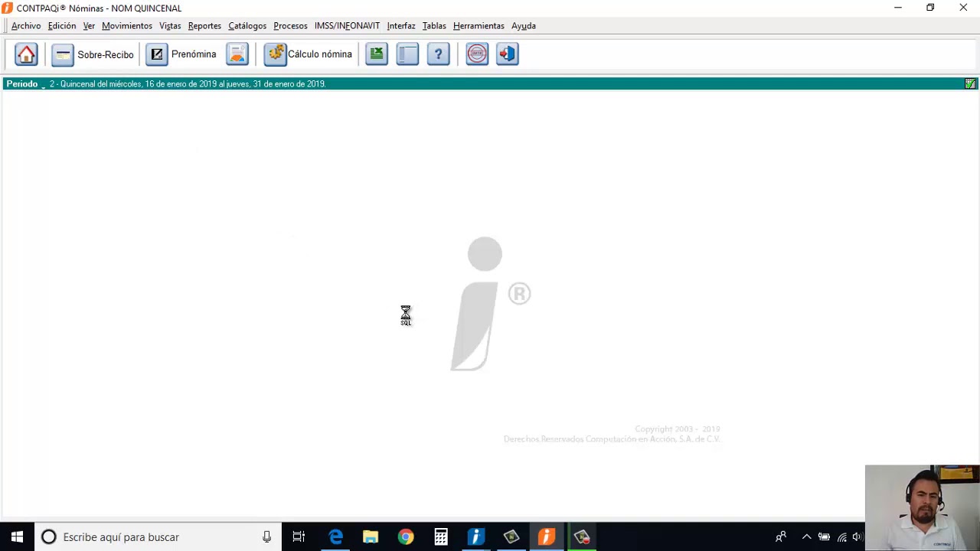Open the Interfaz menu
Screen dimensions: 980x551
pos(401,25)
